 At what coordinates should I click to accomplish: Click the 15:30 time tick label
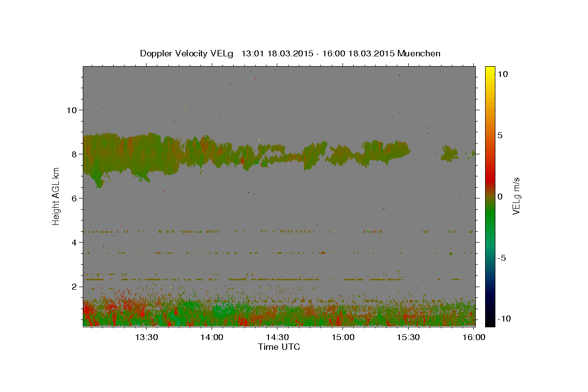(x=408, y=338)
